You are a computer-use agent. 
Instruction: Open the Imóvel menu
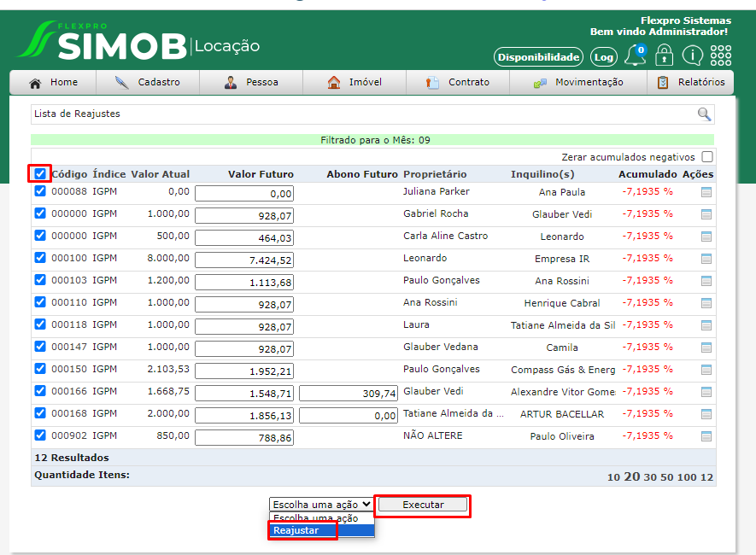tap(355, 82)
